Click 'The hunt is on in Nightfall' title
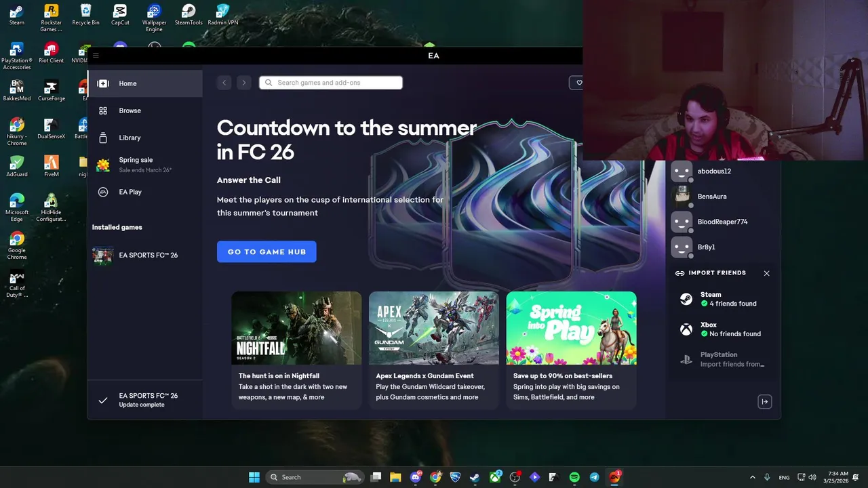 point(279,375)
